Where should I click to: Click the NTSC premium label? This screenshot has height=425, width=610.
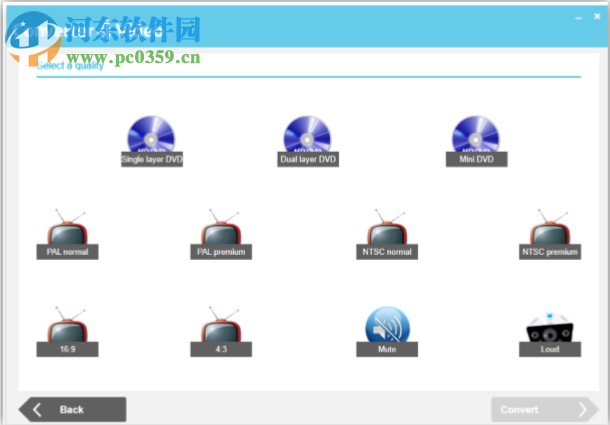pyautogui.click(x=550, y=252)
